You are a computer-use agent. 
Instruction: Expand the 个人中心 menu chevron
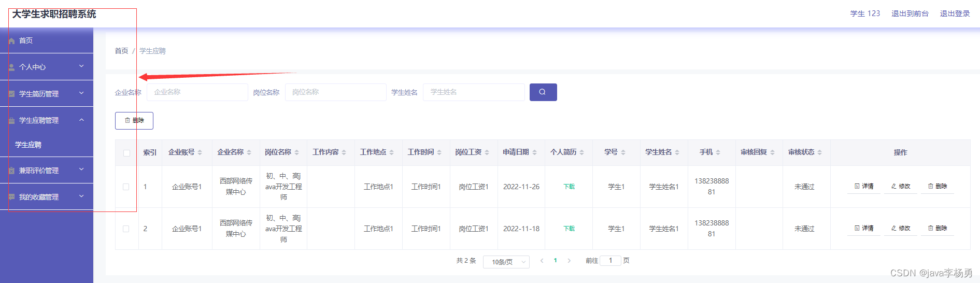[x=81, y=66]
